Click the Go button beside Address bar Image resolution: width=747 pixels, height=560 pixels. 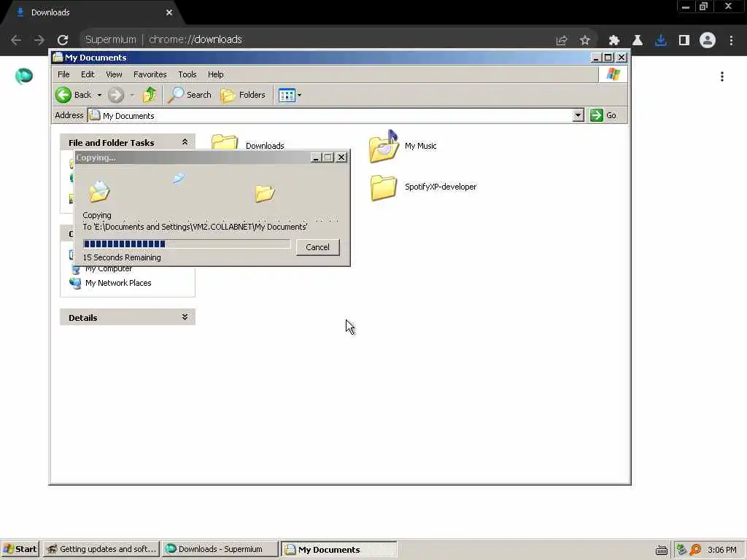coord(603,115)
